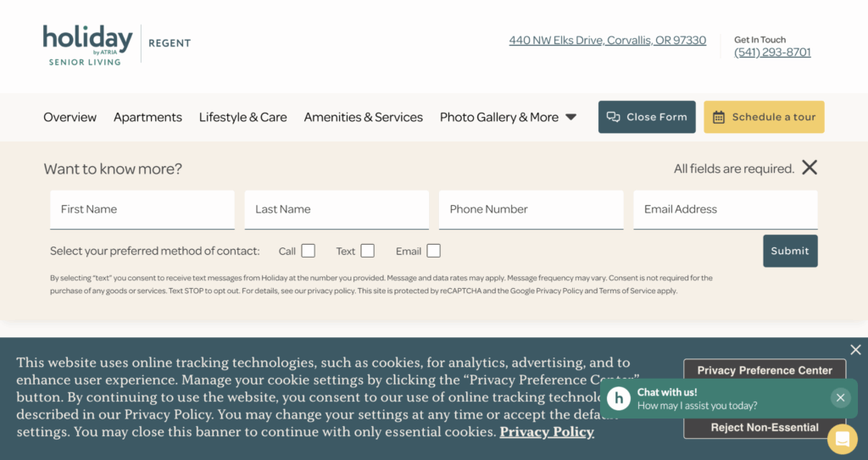Submit the contact form
This screenshot has width=868, height=460.
pos(790,251)
